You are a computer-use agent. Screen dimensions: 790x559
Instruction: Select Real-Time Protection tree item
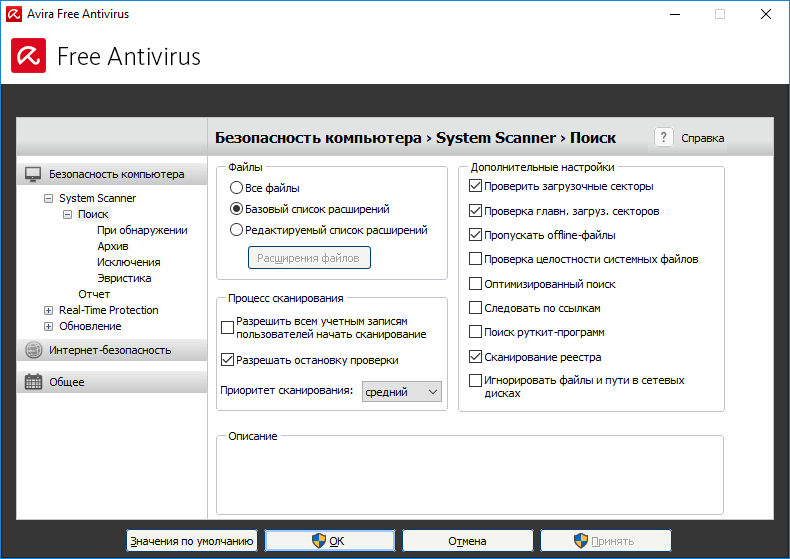pos(108,310)
